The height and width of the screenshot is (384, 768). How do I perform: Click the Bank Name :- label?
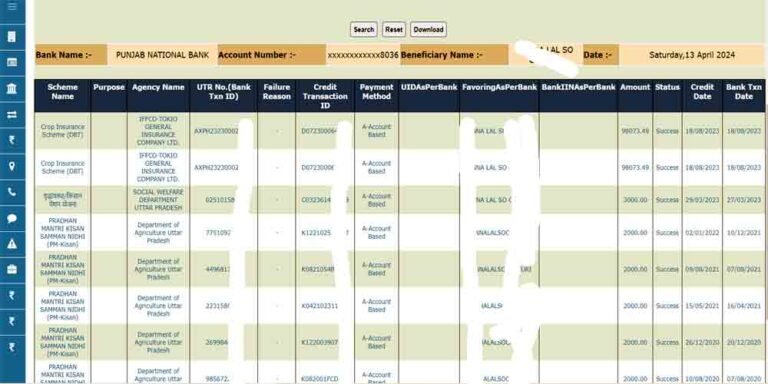coord(63,55)
